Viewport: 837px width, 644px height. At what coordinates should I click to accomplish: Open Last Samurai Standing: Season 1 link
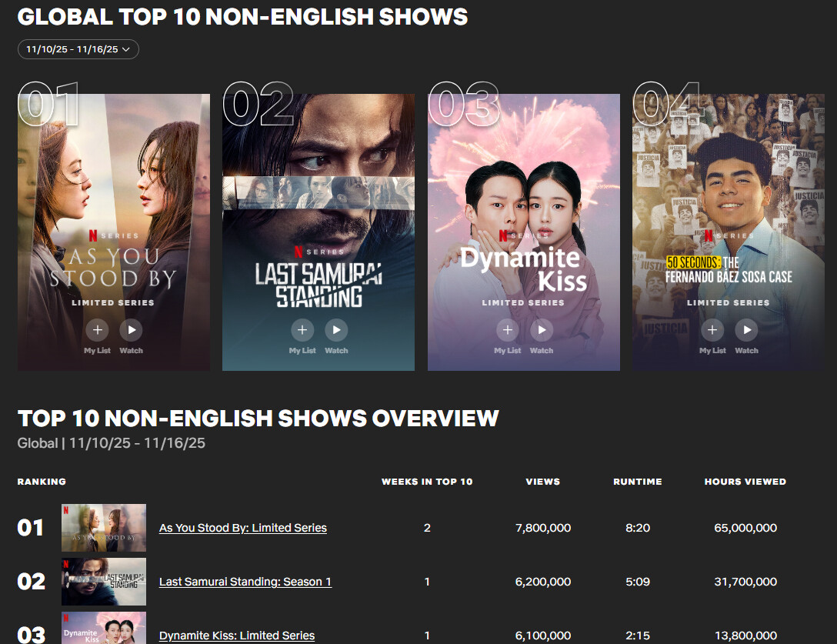point(245,582)
